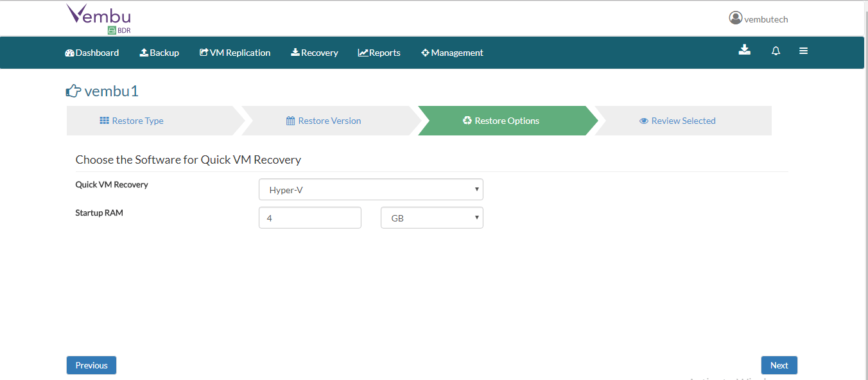
Task: Open the Management menu
Action: coord(452,53)
